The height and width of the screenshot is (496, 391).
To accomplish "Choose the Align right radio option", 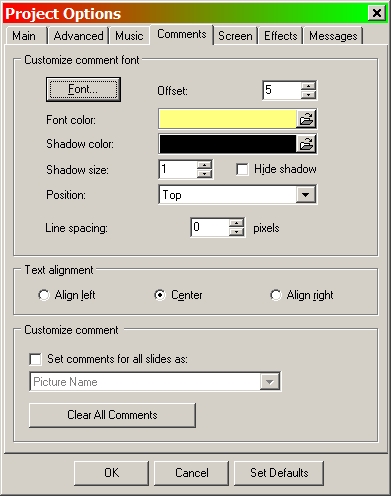I will (276, 295).
